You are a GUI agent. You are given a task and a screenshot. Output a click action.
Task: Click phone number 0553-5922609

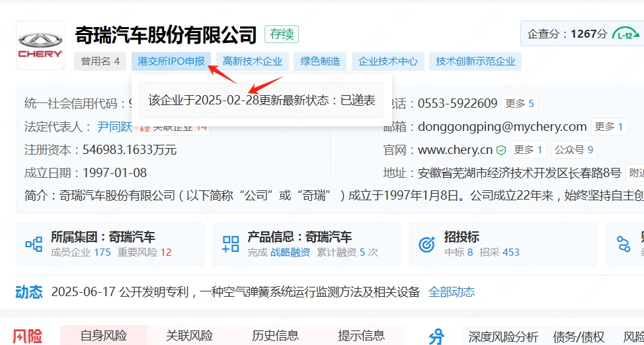pyautogui.click(x=458, y=104)
